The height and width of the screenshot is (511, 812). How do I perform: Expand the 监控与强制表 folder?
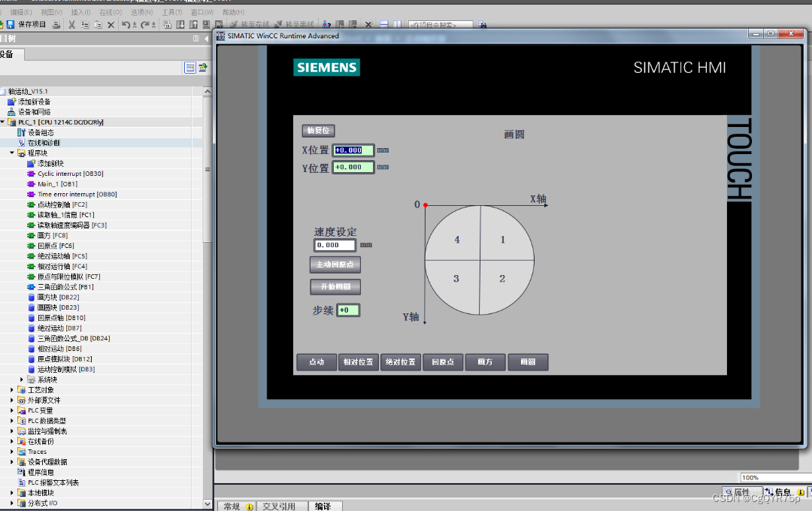12,431
